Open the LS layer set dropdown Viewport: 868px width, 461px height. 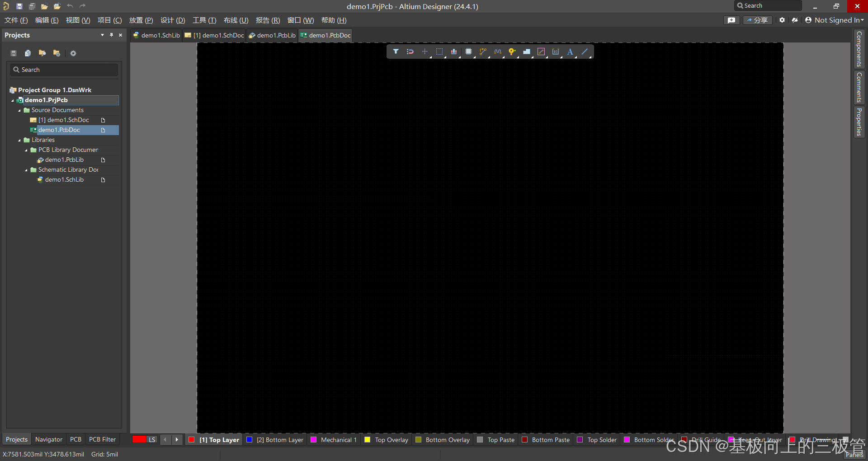coord(152,439)
